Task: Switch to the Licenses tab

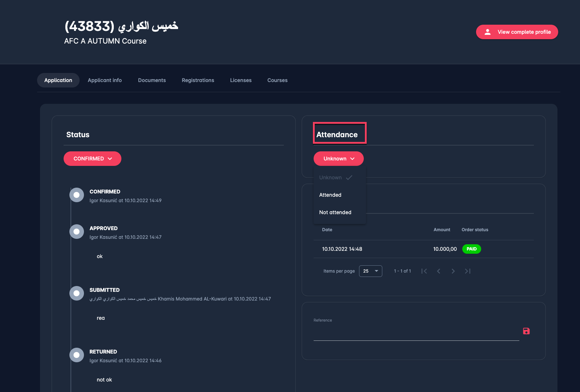Action: point(241,80)
